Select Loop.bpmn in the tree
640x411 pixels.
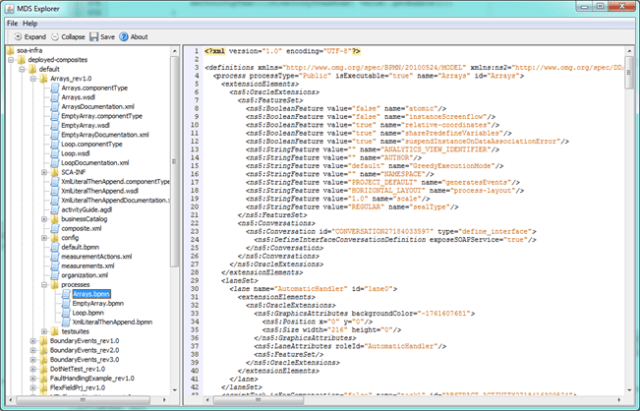[88, 313]
